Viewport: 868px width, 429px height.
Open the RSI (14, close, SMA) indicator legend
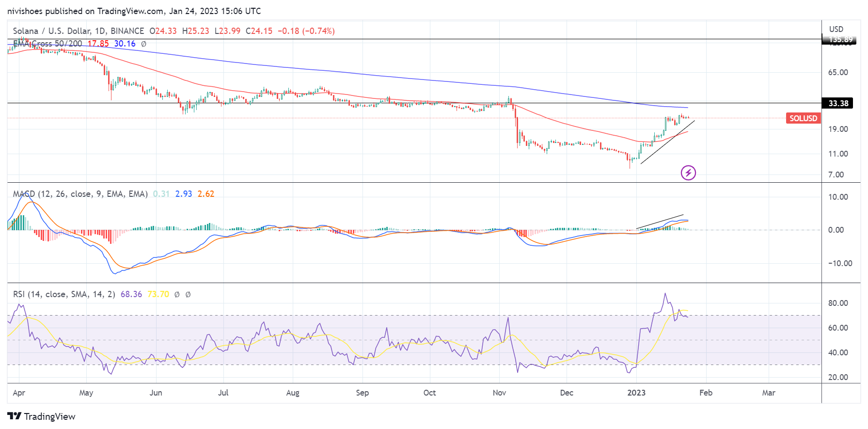[64, 294]
